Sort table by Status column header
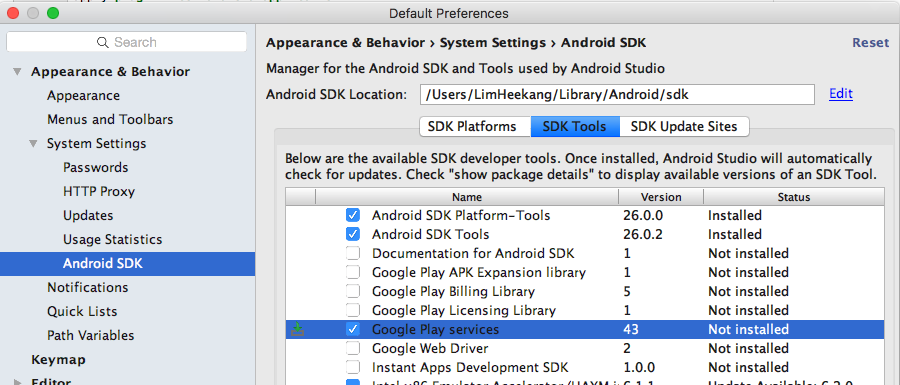Image resolution: width=900 pixels, height=385 pixels. 794,197
